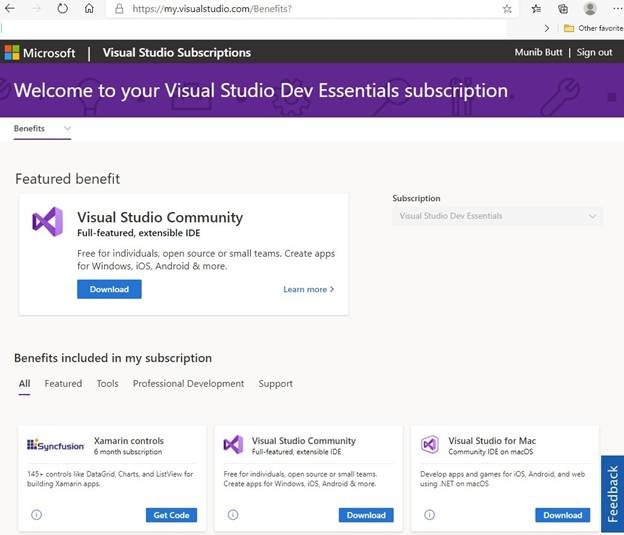This screenshot has width=624, height=535.
Task: Go to browser home page icon
Action: coord(89,8)
